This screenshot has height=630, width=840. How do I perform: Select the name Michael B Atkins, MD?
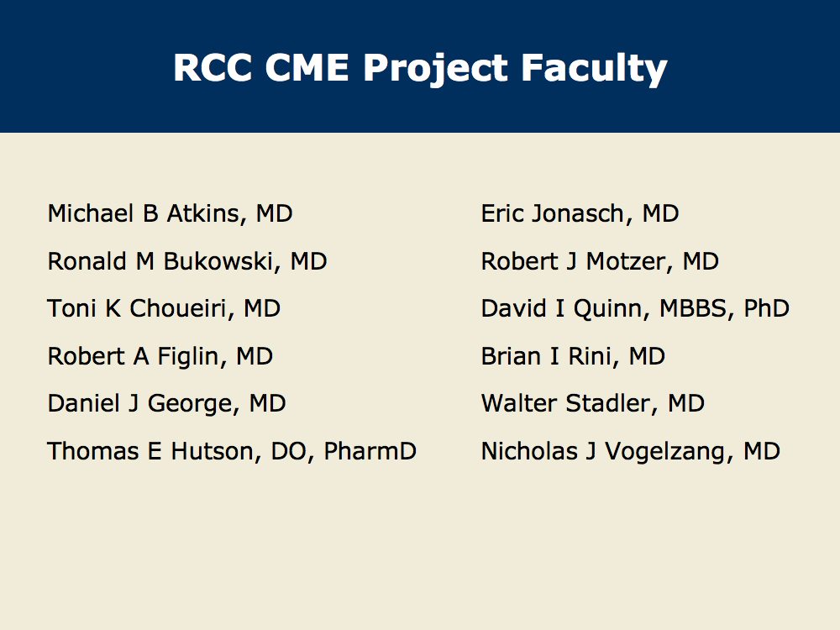pos(170,213)
